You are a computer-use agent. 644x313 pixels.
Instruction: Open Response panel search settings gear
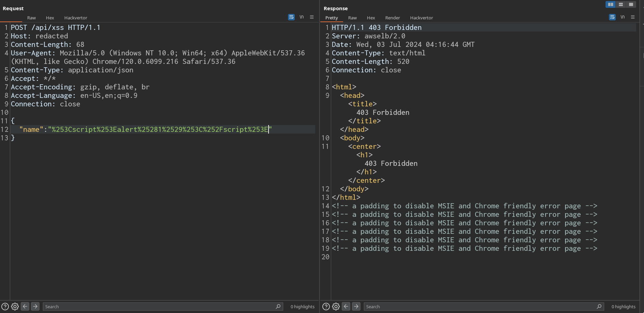(336, 307)
